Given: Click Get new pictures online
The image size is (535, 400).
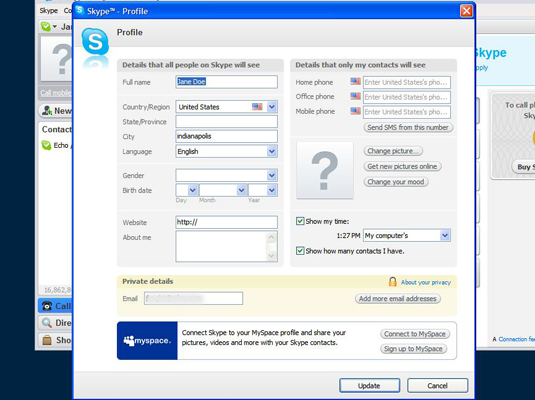Looking at the screenshot, I should pos(402,166).
